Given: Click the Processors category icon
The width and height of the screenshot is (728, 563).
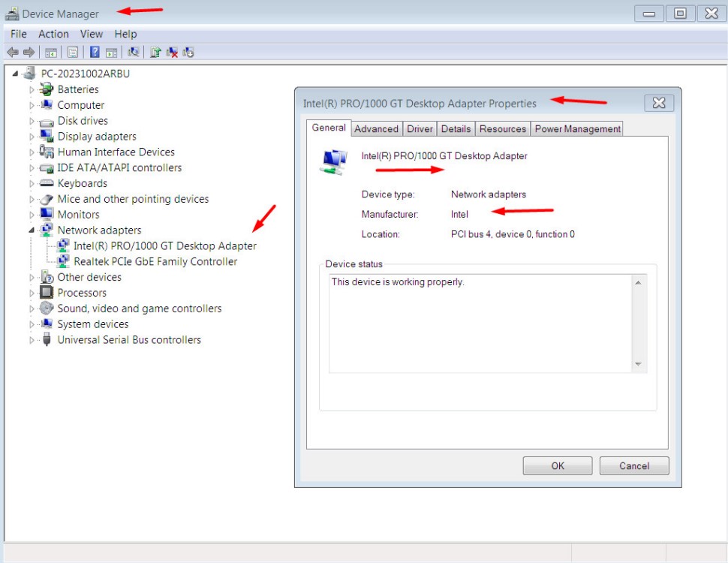Looking at the screenshot, I should click(47, 292).
